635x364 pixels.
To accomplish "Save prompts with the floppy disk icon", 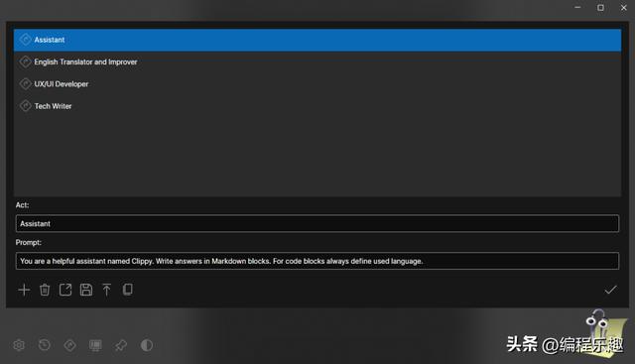I will pos(86,290).
